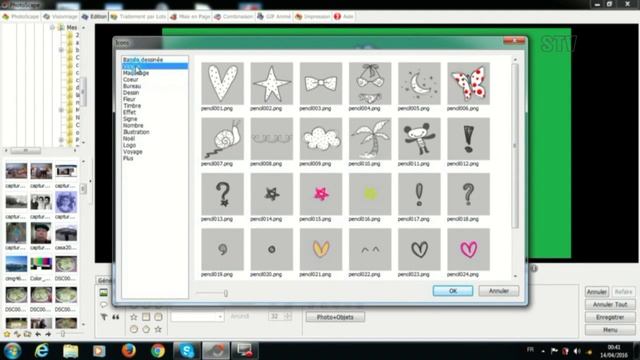
Task: Open the font dropdown in object panel
Action: point(198,317)
